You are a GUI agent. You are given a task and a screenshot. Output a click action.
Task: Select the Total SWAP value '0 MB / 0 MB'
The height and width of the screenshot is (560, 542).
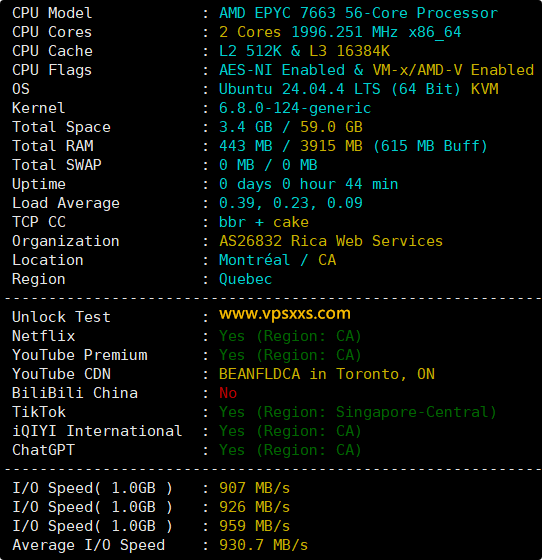pyautogui.click(x=268, y=165)
